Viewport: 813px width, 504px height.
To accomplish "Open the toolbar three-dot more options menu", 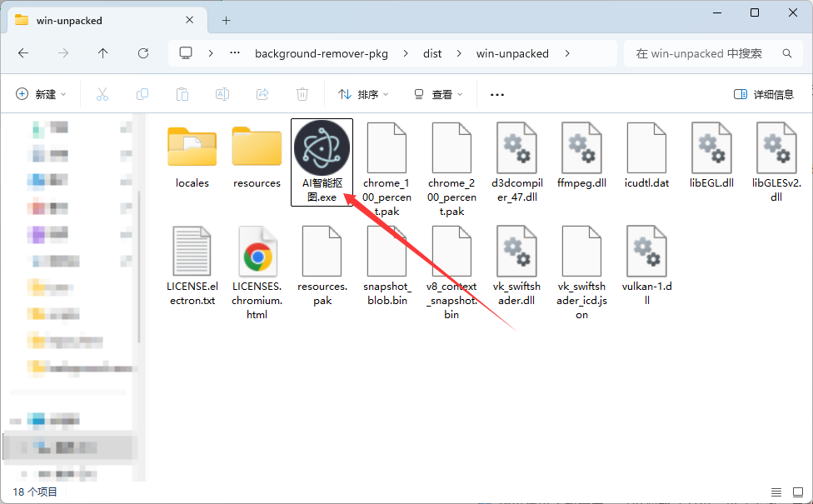I will point(496,94).
